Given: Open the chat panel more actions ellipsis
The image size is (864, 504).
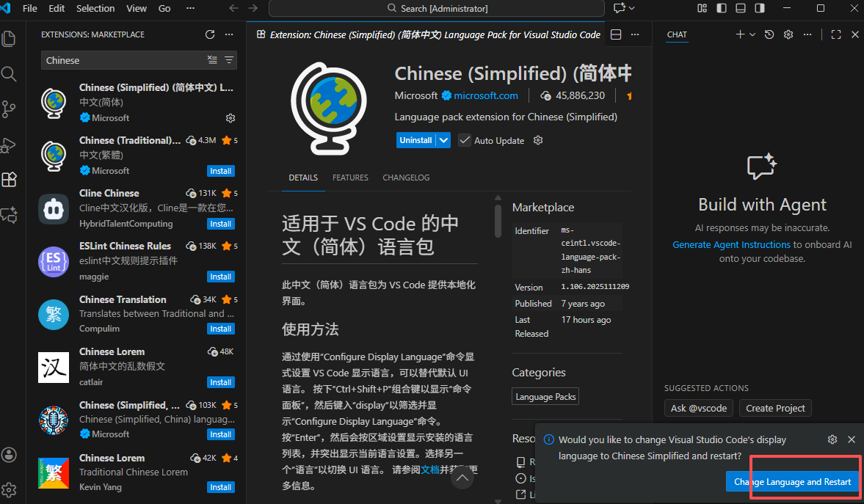Looking at the screenshot, I should point(807,34).
